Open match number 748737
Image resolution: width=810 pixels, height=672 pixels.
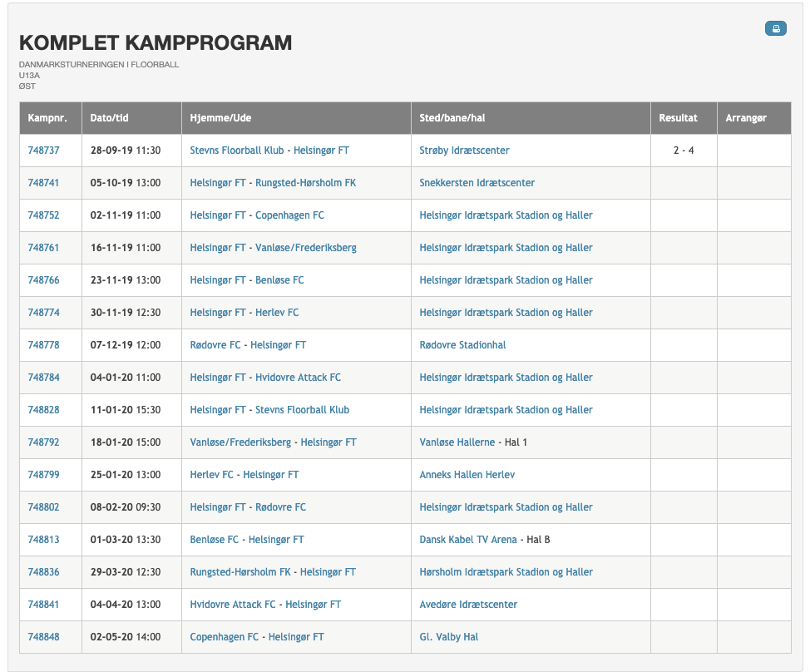coord(43,151)
